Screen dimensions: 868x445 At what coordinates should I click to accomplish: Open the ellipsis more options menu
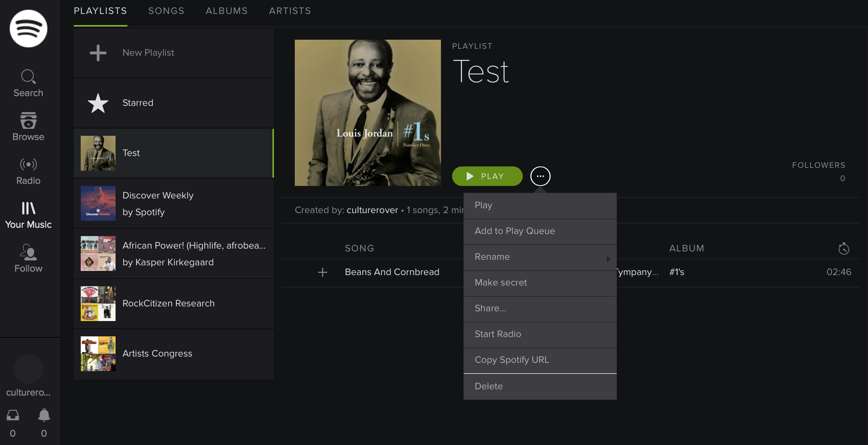(540, 176)
